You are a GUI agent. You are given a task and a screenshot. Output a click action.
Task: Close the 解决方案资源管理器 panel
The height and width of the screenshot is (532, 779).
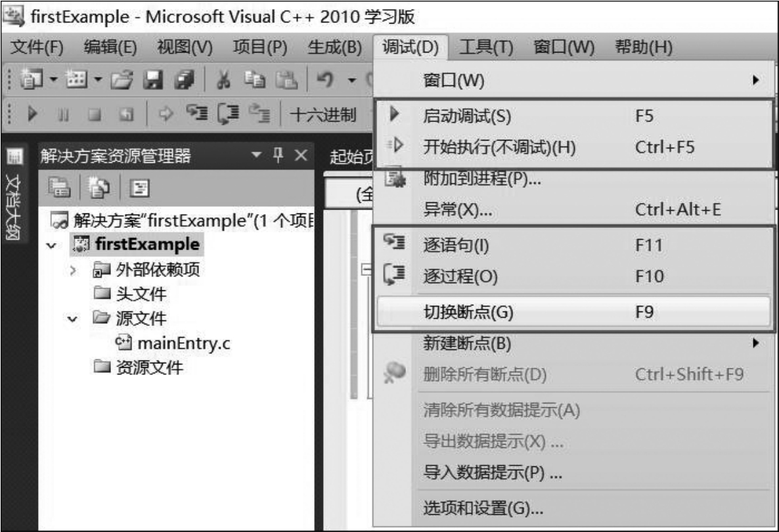pyautogui.click(x=301, y=155)
